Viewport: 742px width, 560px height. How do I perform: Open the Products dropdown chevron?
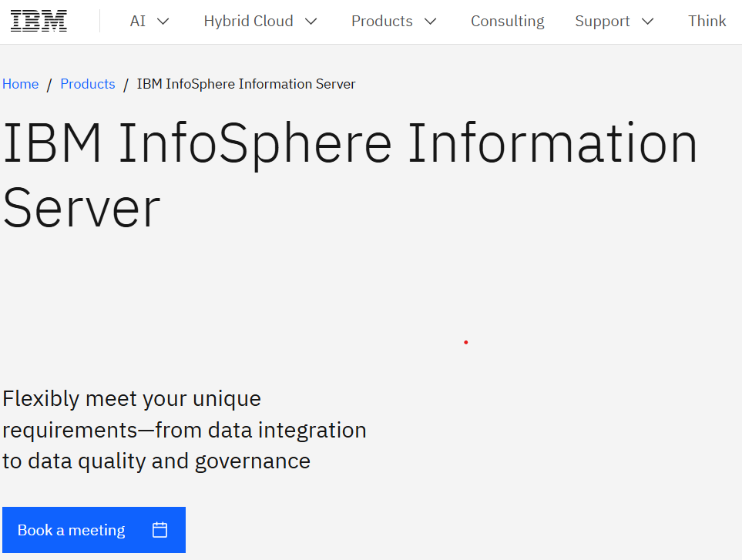click(431, 22)
